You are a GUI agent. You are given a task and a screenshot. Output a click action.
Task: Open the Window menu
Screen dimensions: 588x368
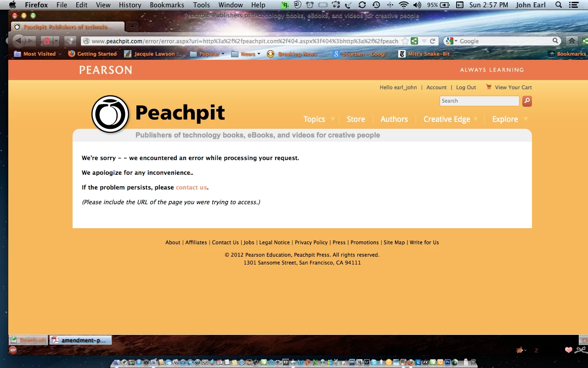click(231, 5)
